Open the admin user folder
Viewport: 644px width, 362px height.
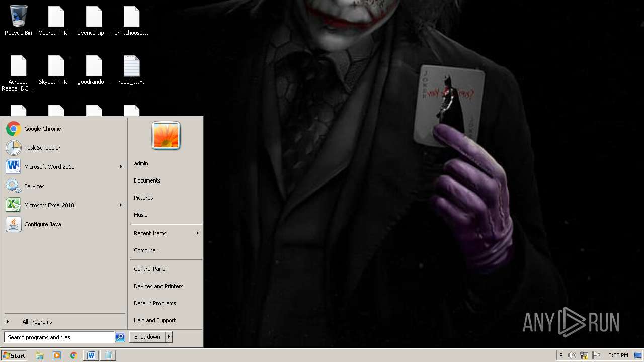pyautogui.click(x=166, y=163)
